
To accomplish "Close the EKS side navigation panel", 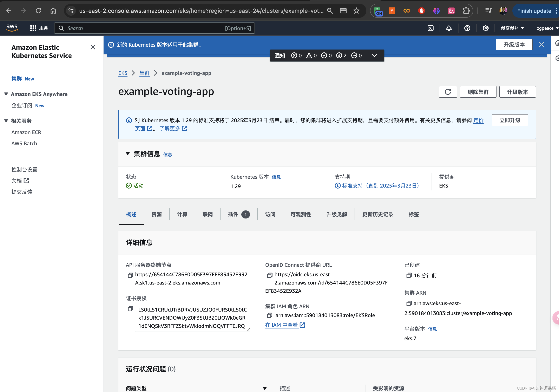I will point(93,47).
